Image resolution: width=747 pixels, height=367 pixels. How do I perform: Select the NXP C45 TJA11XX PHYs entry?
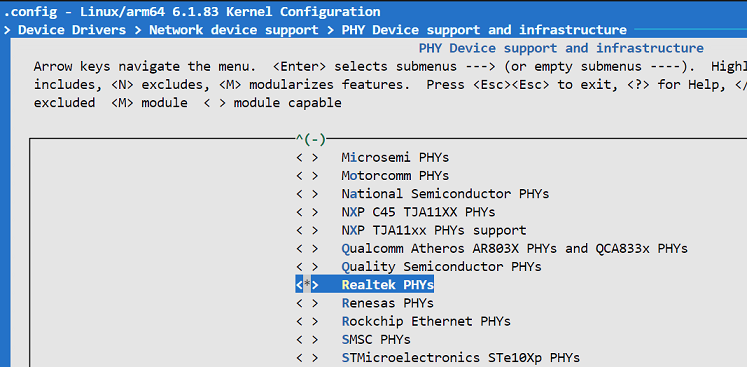418,212
